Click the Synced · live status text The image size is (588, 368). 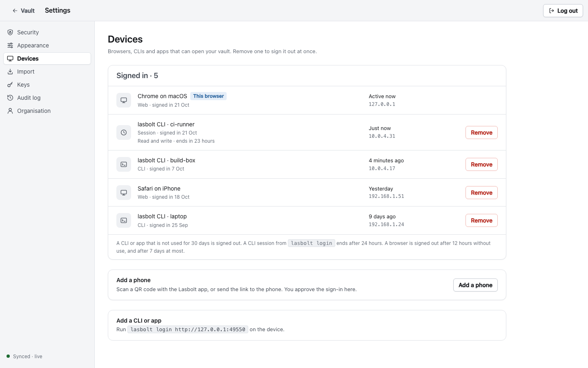pos(28,357)
